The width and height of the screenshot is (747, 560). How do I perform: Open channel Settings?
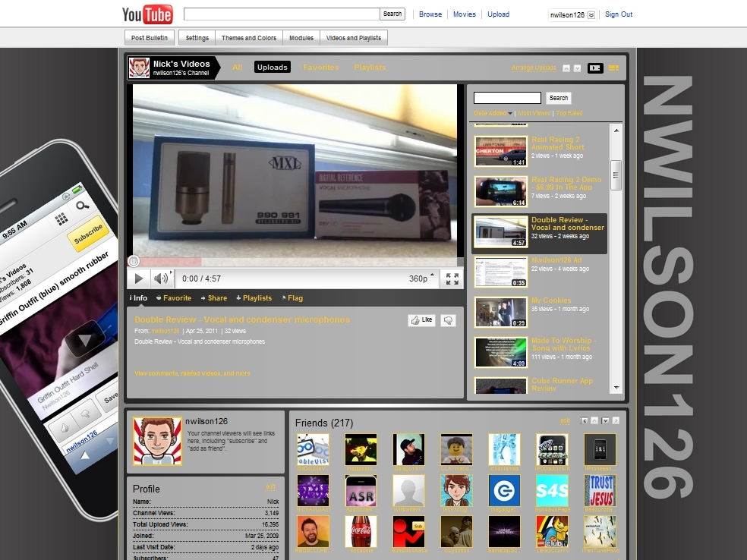(x=197, y=38)
